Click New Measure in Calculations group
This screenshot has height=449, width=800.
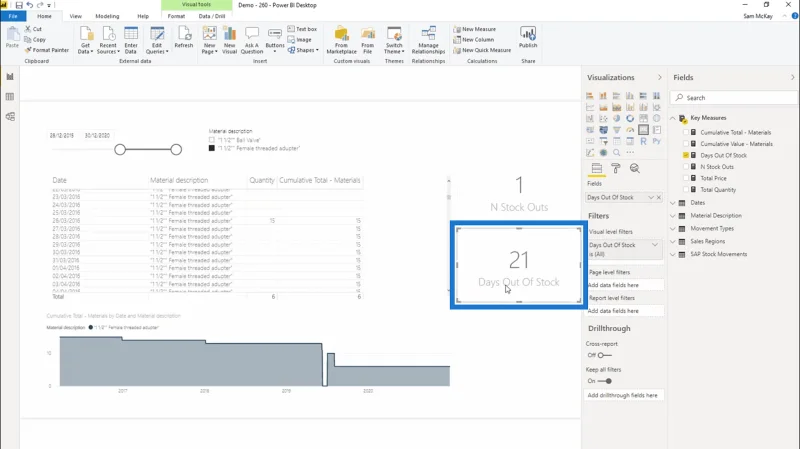click(x=474, y=29)
